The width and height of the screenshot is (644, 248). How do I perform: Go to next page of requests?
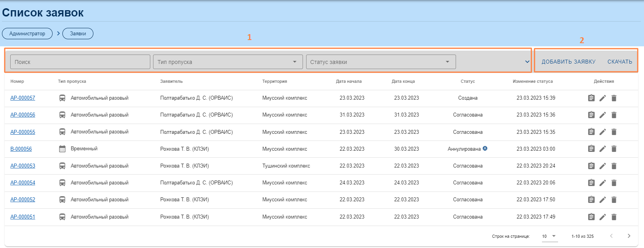pyautogui.click(x=629, y=236)
